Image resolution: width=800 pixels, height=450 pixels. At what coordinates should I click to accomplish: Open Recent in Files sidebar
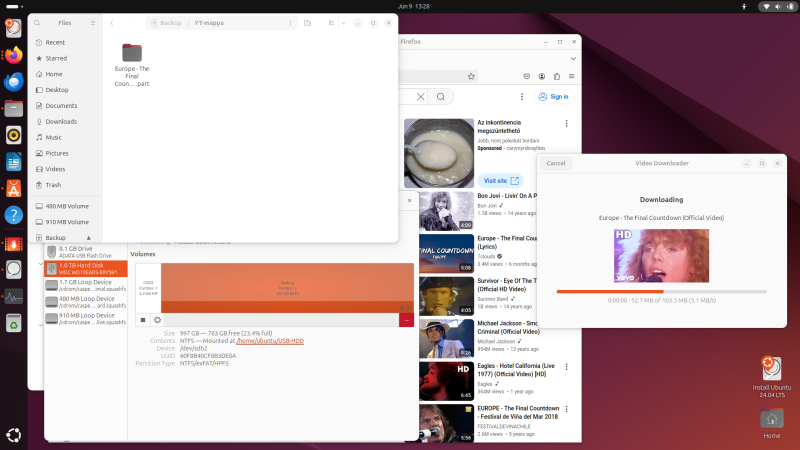point(65,42)
